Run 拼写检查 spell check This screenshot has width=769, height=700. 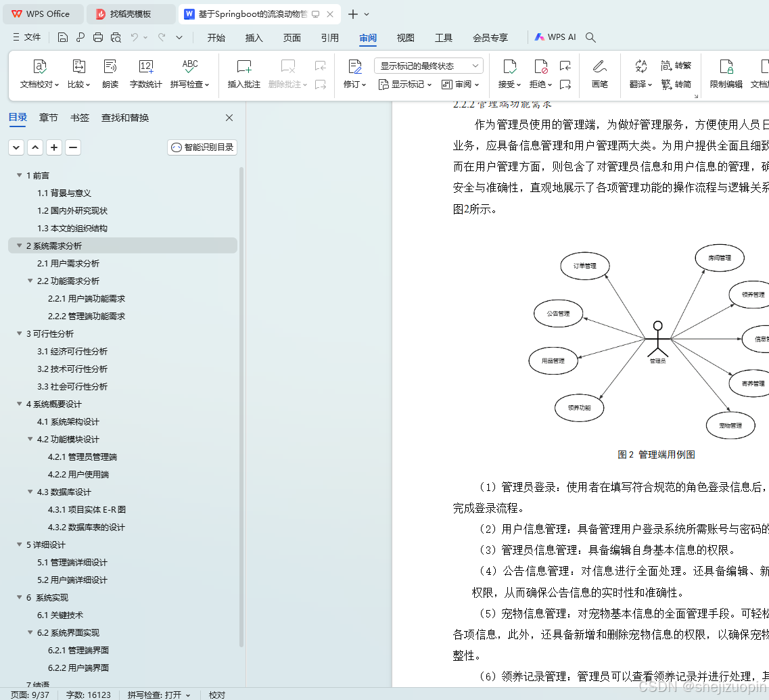(x=190, y=74)
